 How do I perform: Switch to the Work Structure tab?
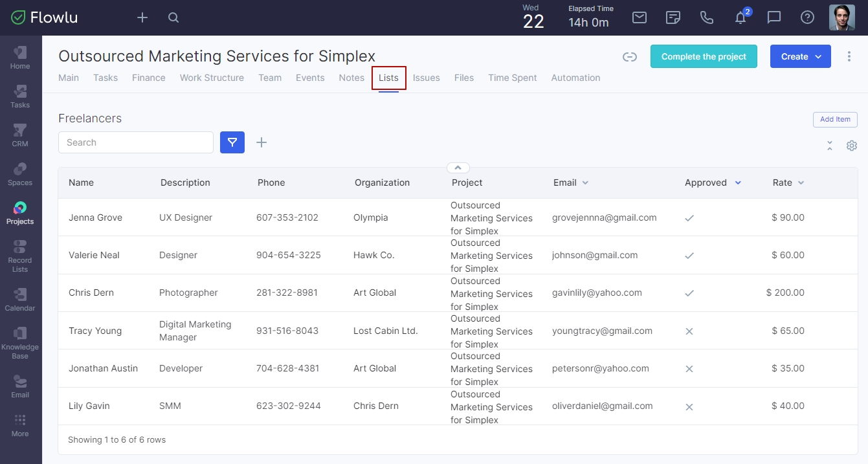[212, 78]
